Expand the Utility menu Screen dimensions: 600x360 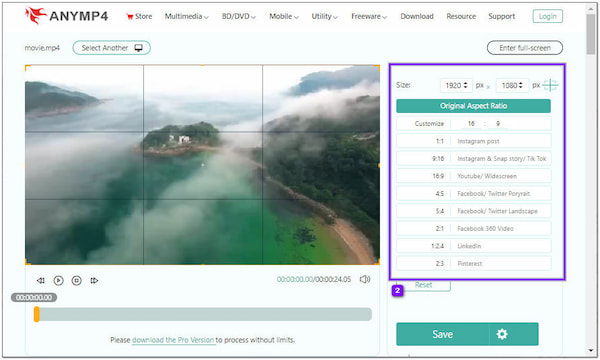tap(324, 16)
